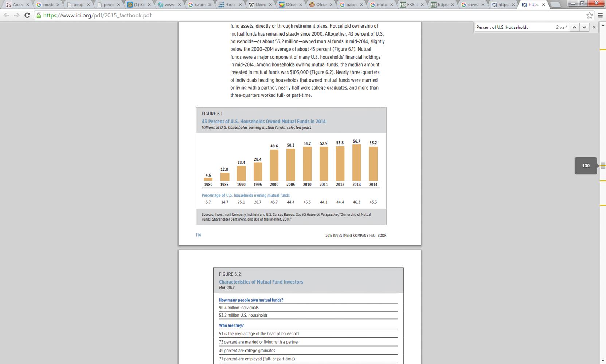Close the Google 'inves' tab
This screenshot has width=606, height=364.
click(x=483, y=5)
